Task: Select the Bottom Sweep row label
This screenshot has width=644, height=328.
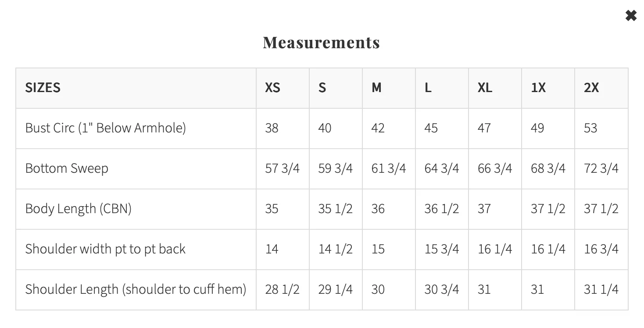Action: (67, 168)
